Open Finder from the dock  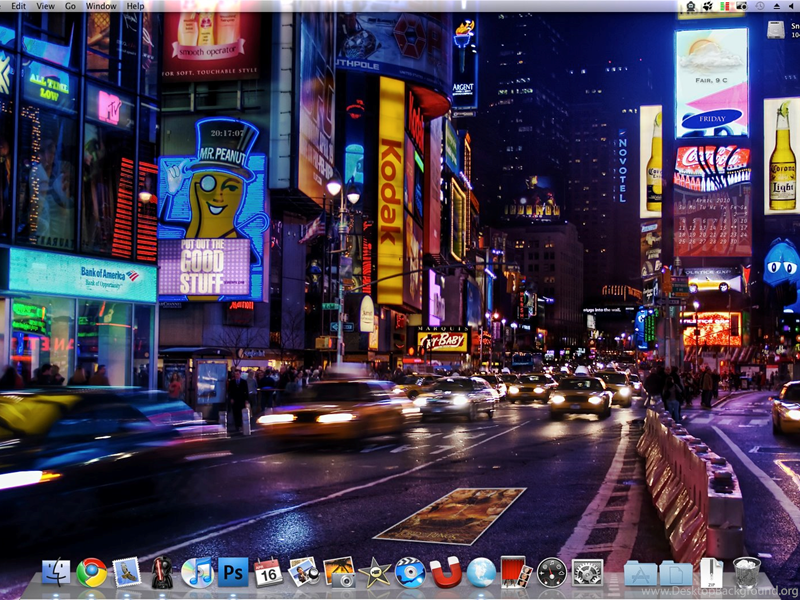tap(56, 572)
